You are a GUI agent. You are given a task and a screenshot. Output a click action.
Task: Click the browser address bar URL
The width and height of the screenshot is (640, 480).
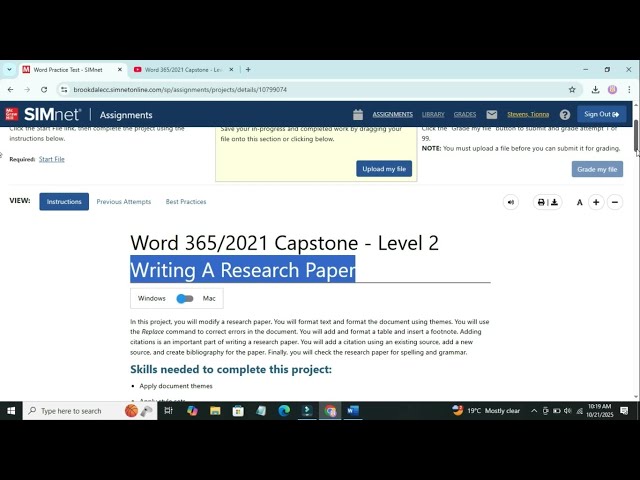(180, 89)
